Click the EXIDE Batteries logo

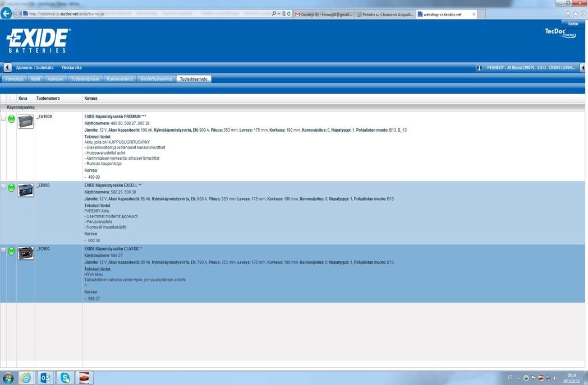(x=38, y=40)
